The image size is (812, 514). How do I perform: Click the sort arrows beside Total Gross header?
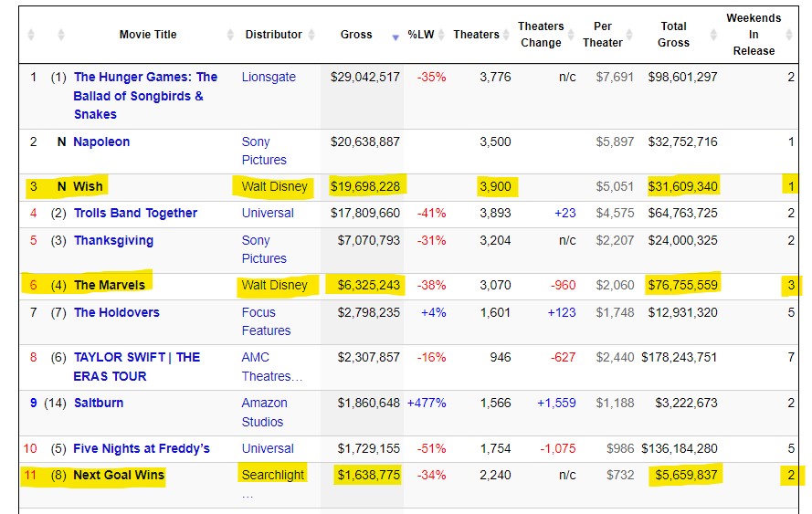coord(712,36)
